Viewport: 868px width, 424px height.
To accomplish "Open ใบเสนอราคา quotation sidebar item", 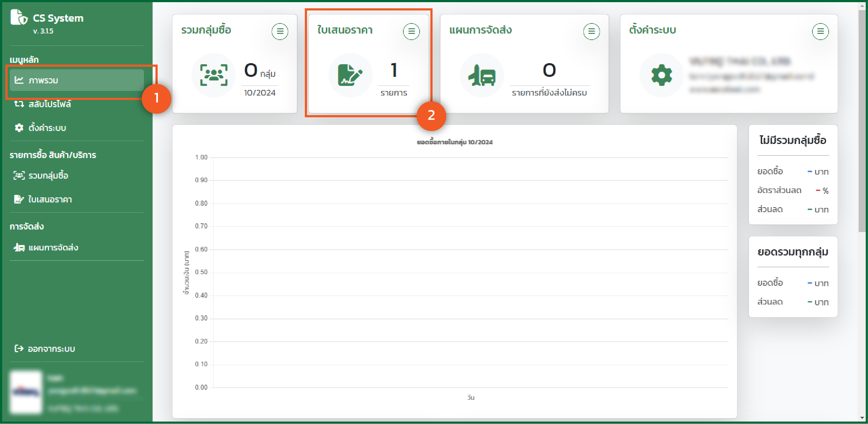I will 50,200.
